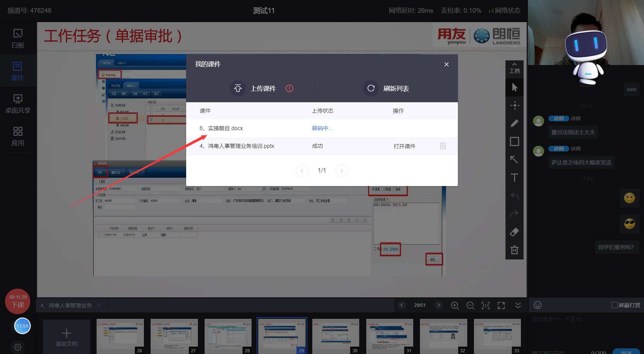Select the text tool

(514, 178)
